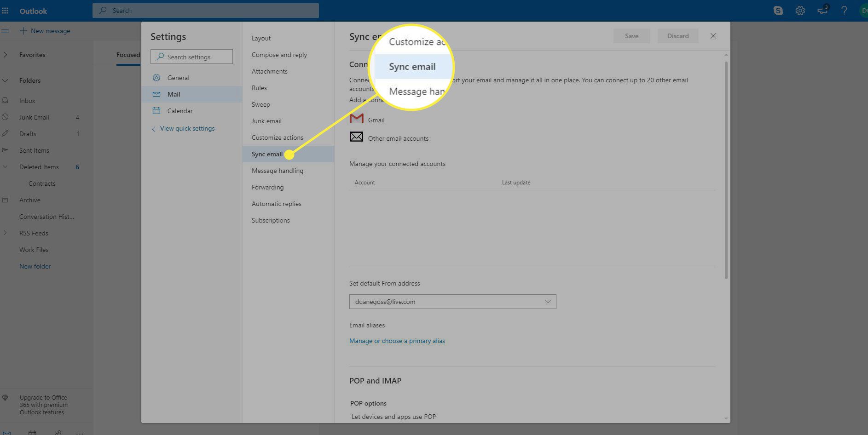Select the Focused inbox tab
The height and width of the screenshot is (435, 868).
128,55
